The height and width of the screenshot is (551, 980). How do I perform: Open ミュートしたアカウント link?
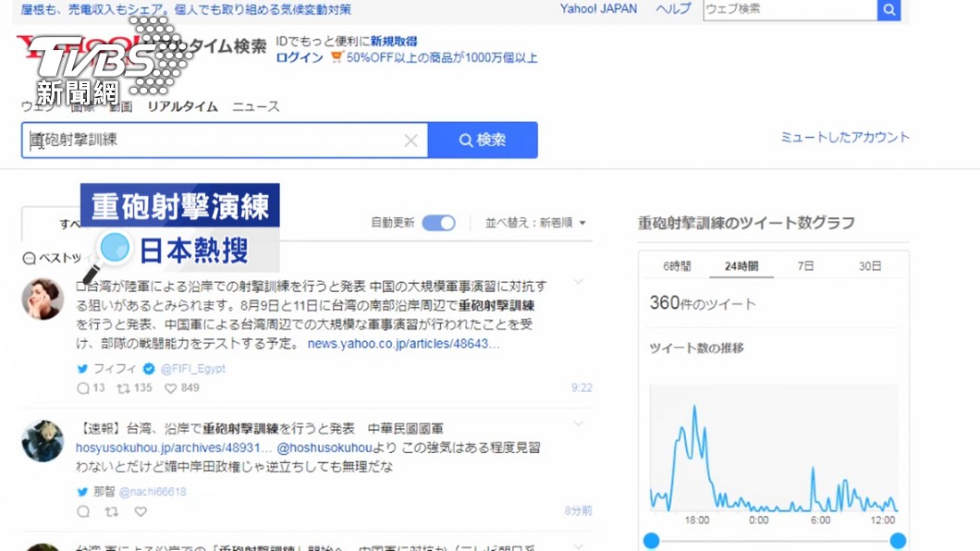(845, 138)
